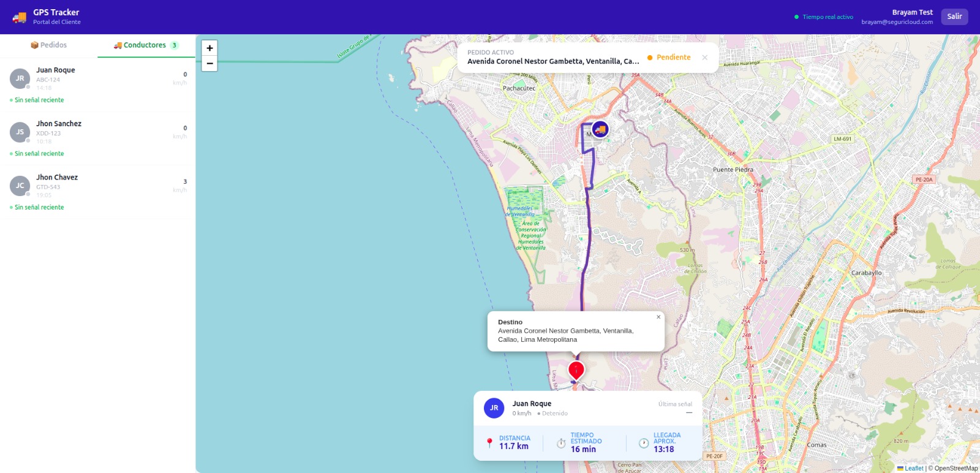Click the Carabayllo map label
980x473 pixels.
click(867, 273)
